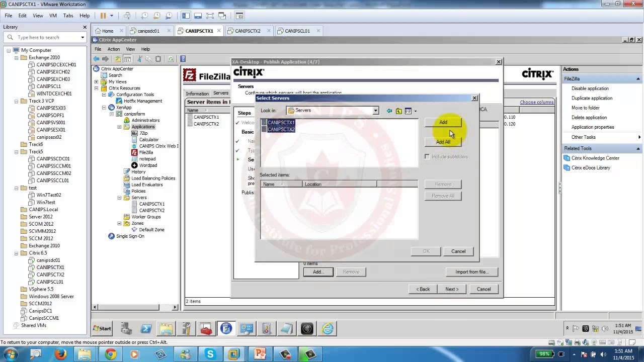The image size is (644, 362).
Task: Click the VMware pause virtual machine icon
Action: [x=103, y=16]
